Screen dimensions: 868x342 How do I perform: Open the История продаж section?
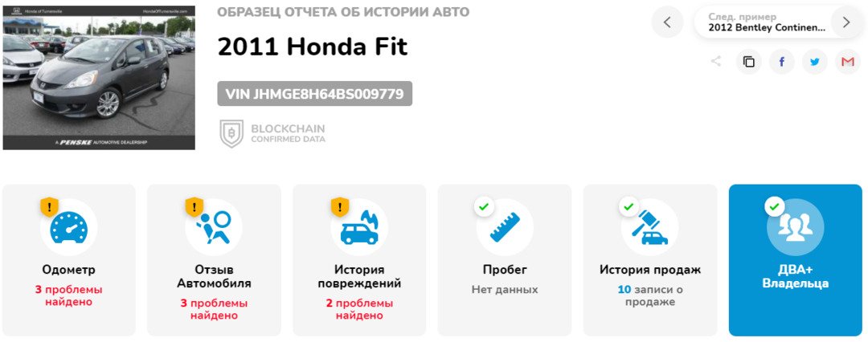[x=650, y=270]
